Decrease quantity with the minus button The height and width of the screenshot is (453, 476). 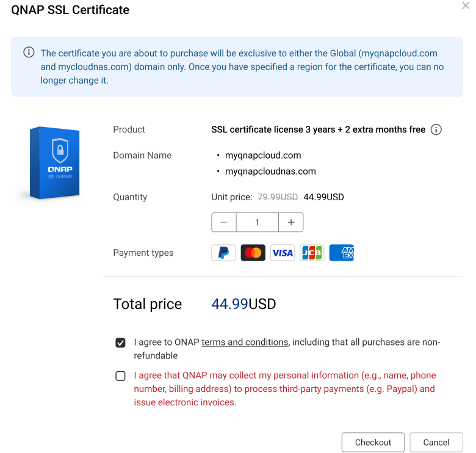point(224,222)
